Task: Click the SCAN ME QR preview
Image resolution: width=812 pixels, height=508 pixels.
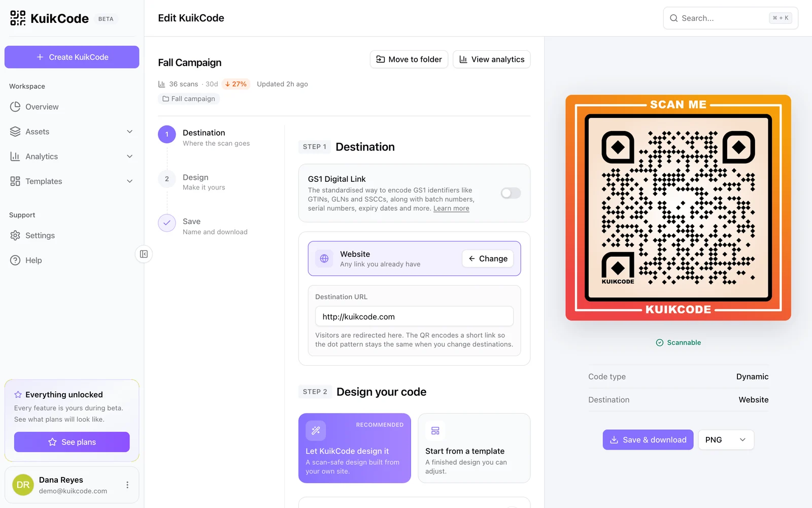Action: (678, 208)
